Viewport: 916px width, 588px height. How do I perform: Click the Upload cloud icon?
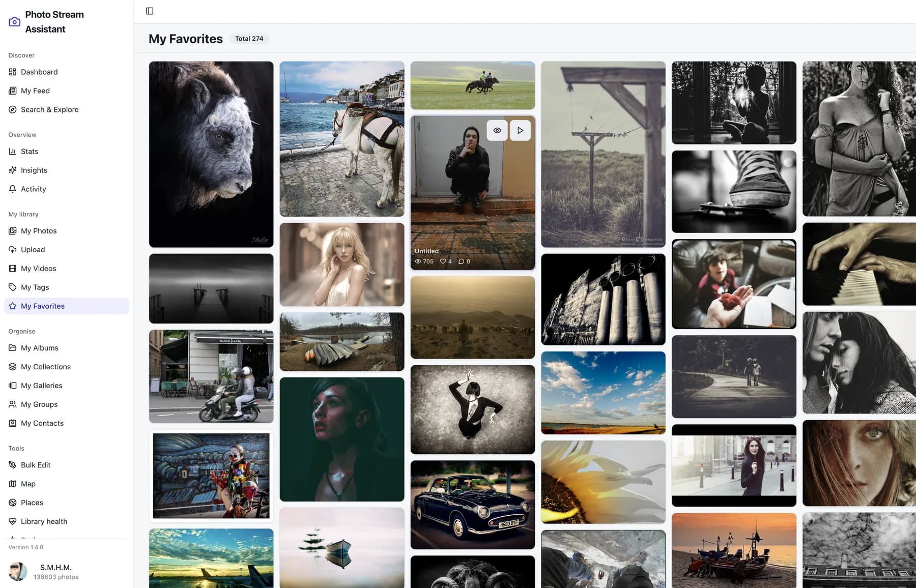click(x=13, y=249)
